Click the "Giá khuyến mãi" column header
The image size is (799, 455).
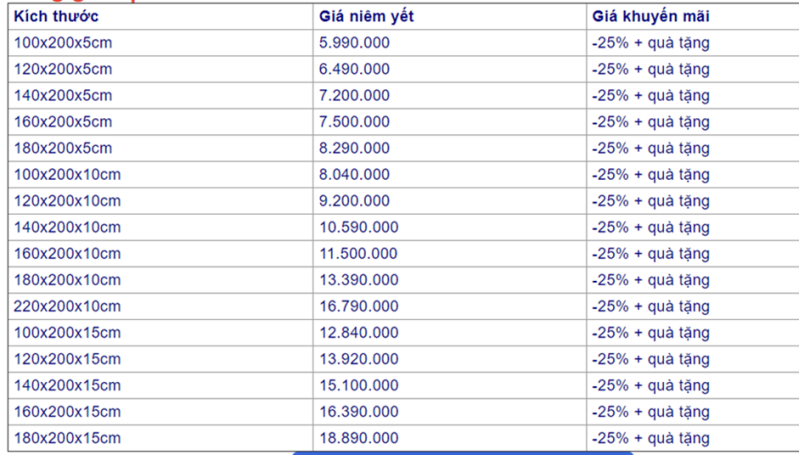coord(650,17)
